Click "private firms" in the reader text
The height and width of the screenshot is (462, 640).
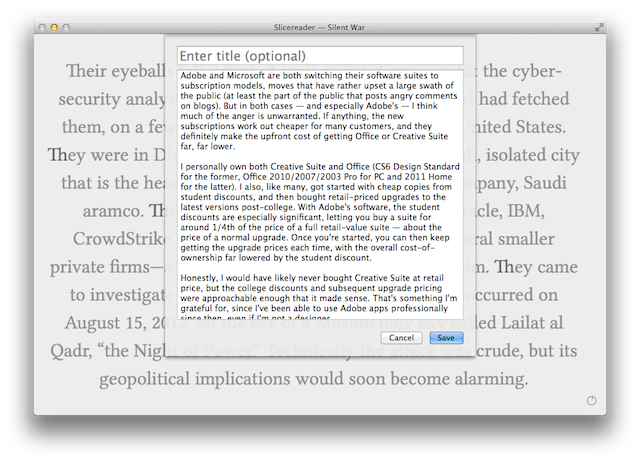pos(100,267)
